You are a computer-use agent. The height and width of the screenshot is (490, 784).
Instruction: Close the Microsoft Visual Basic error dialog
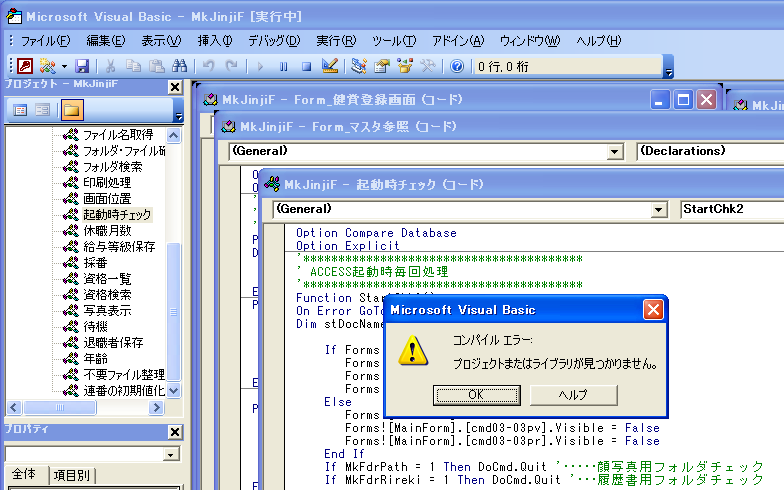[x=653, y=310]
